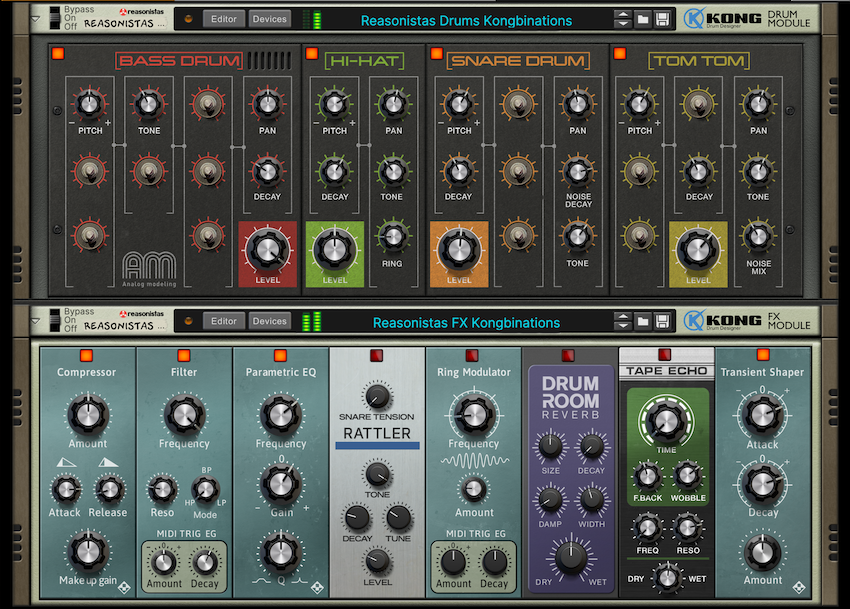
Task: Toggle the Hi-Hat enable LED
Action: pyautogui.click(x=312, y=53)
